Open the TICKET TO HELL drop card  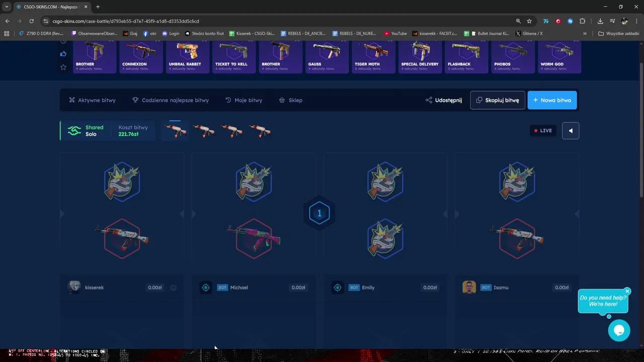tap(234, 57)
